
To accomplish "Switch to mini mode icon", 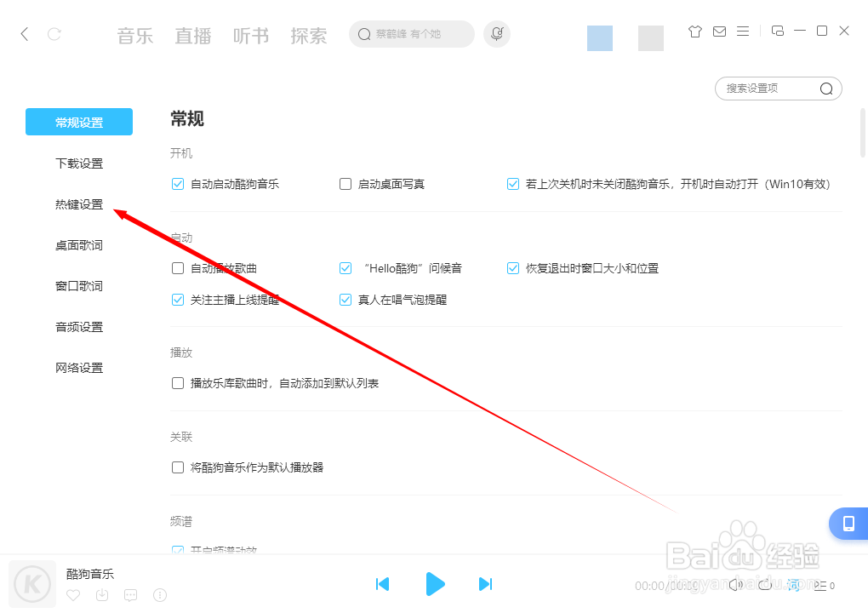I will 777,31.
